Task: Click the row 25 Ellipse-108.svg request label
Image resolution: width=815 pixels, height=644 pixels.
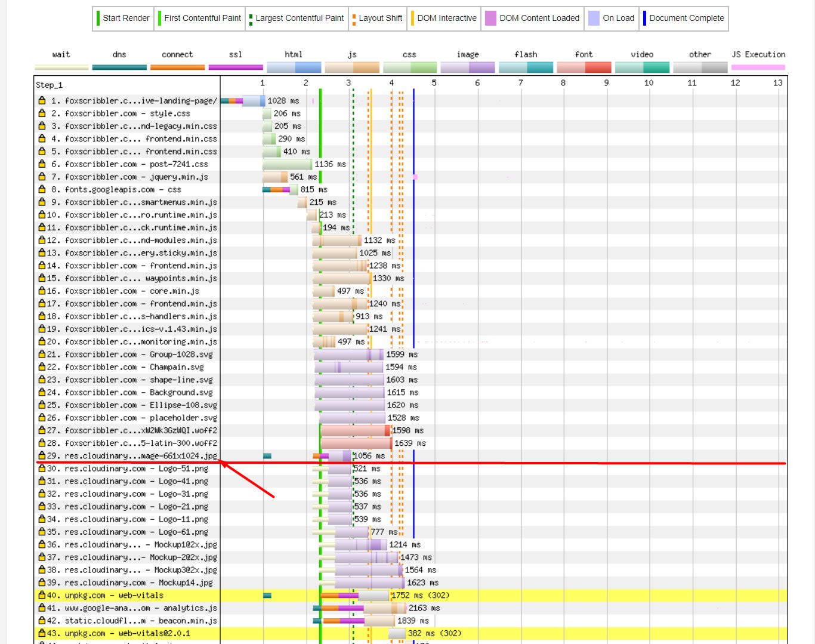Action: [141, 405]
